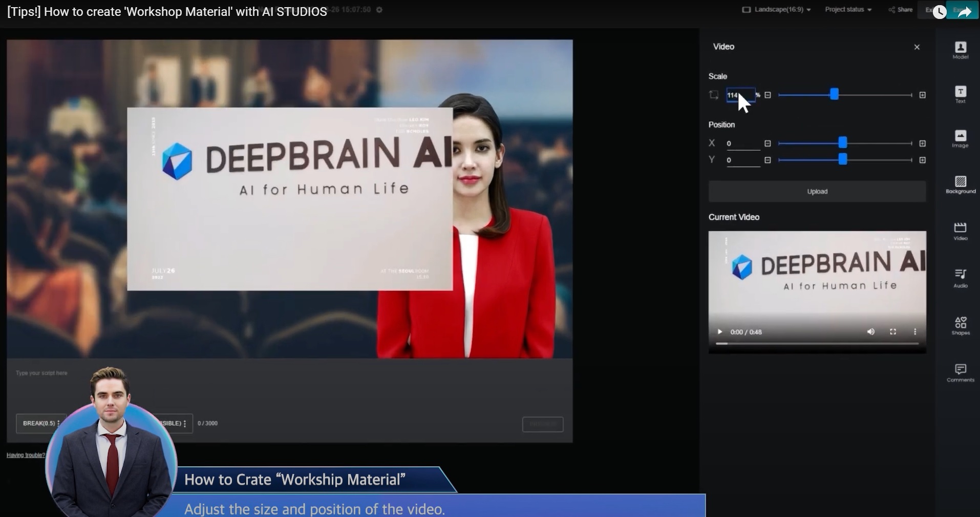The image size is (980, 517).
Task: Click the X position slider handle
Action: point(842,142)
